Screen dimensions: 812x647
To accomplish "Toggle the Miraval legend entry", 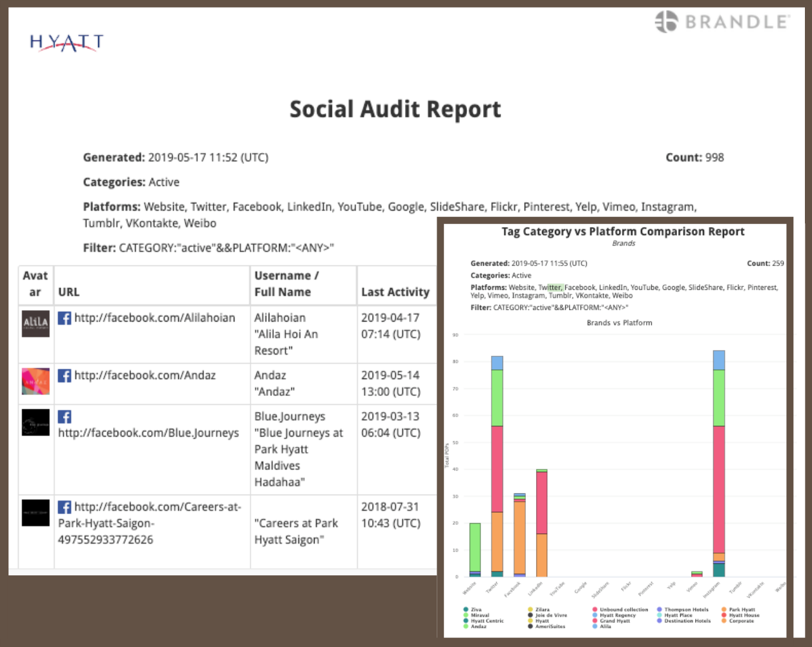I will pyautogui.click(x=476, y=615).
